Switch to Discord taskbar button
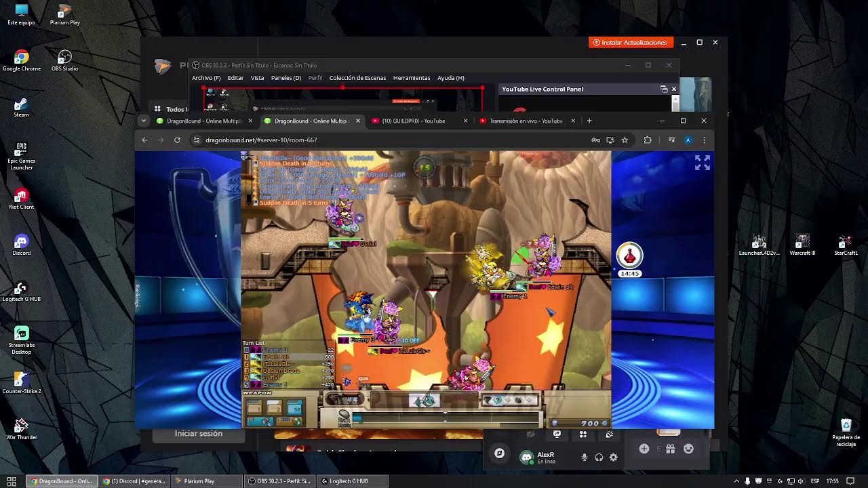 coord(134,481)
